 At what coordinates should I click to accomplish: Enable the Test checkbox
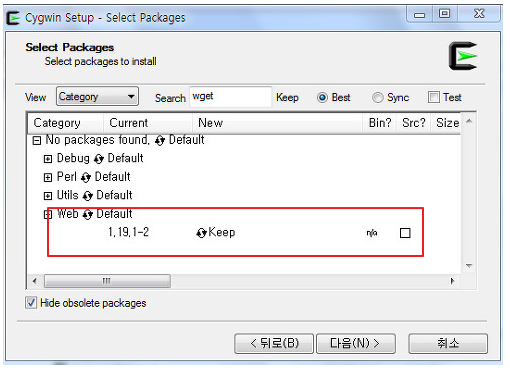click(434, 97)
